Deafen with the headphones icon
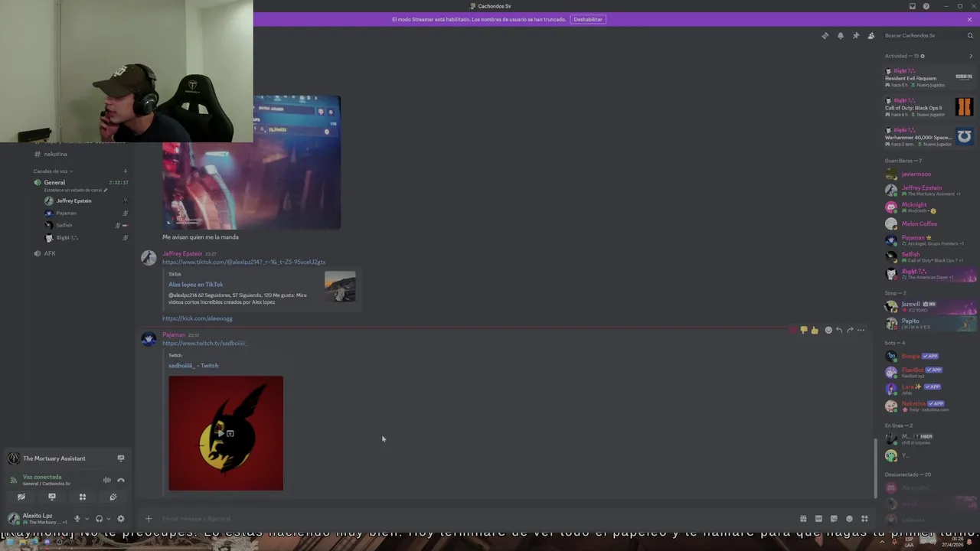This screenshot has height=551, width=980. [x=99, y=519]
